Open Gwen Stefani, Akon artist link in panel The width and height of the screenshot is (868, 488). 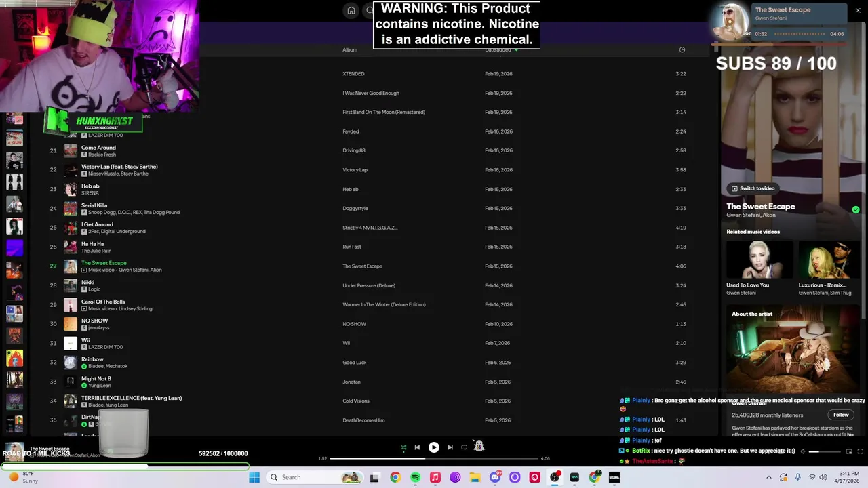751,216
